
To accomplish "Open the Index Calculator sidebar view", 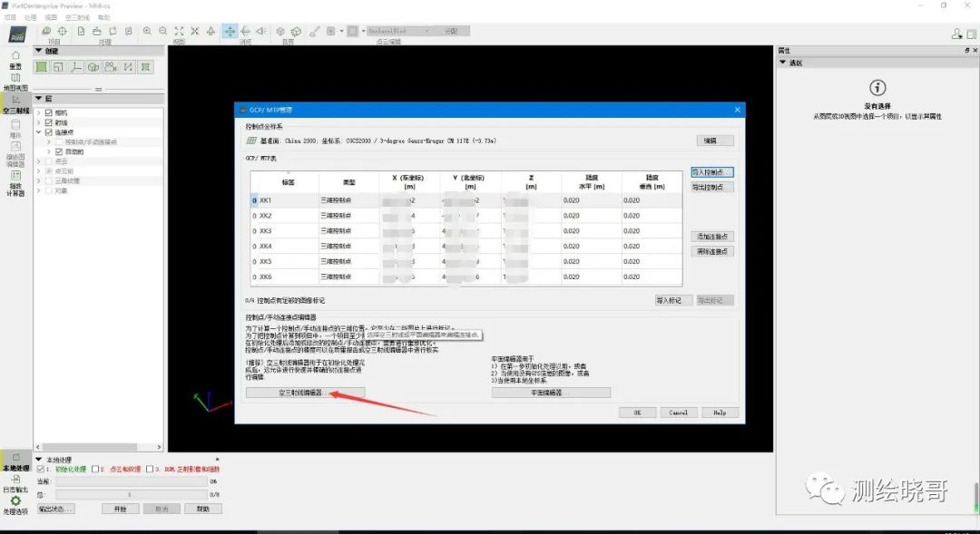I will tap(15, 184).
